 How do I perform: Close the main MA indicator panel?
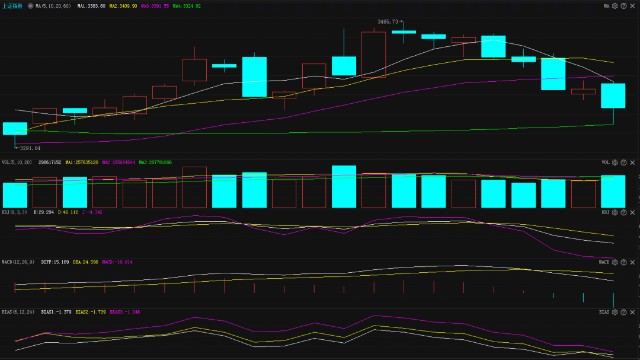(x=633, y=6)
